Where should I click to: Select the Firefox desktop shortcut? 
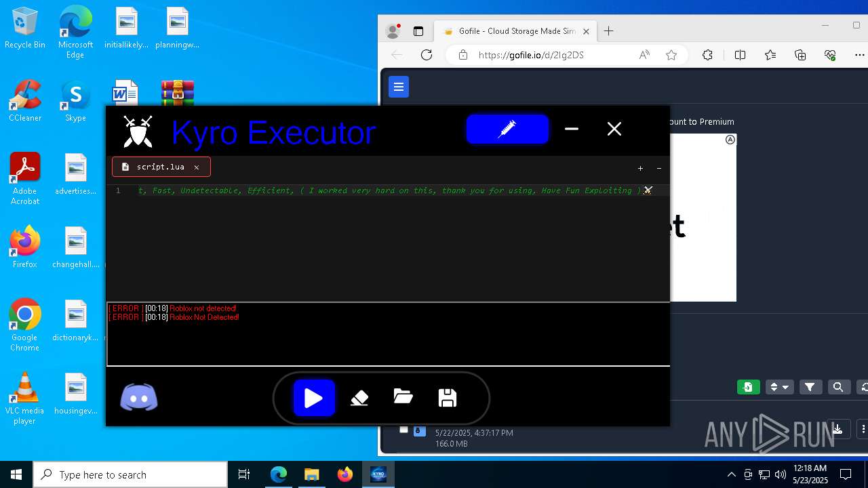(x=25, y=247)
